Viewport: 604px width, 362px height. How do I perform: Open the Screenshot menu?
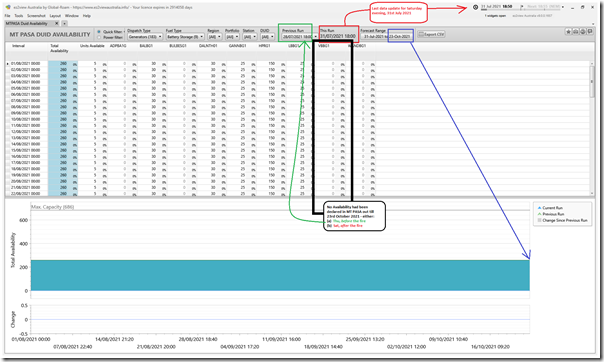click(36, 16)
